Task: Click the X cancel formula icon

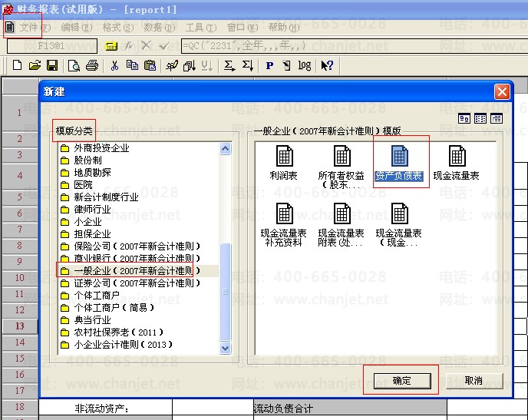Action: pyautogui.click(x=146, y=45)
